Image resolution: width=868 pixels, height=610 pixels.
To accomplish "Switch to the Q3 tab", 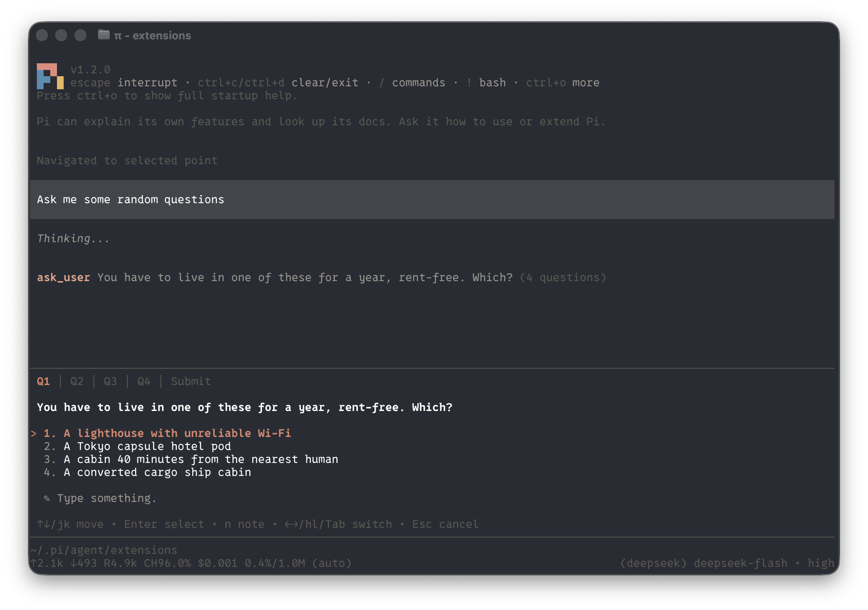I will pyautogui.click(x=110, y=381).
